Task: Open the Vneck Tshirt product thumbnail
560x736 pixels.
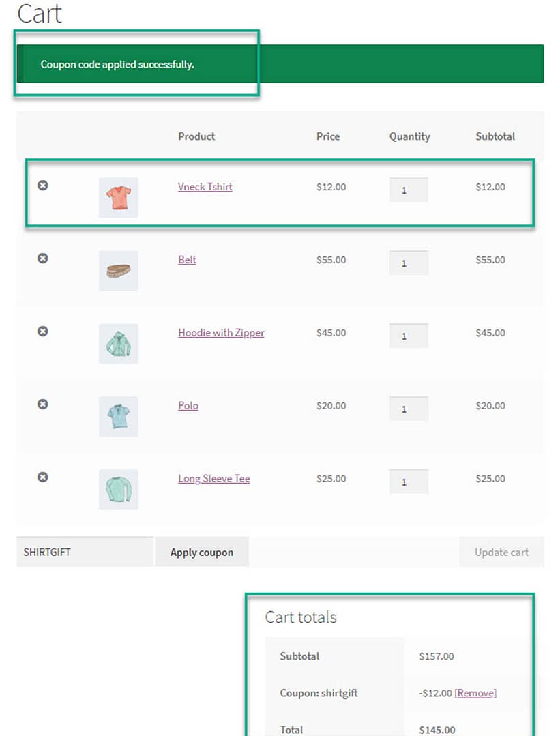Action: 118,198
